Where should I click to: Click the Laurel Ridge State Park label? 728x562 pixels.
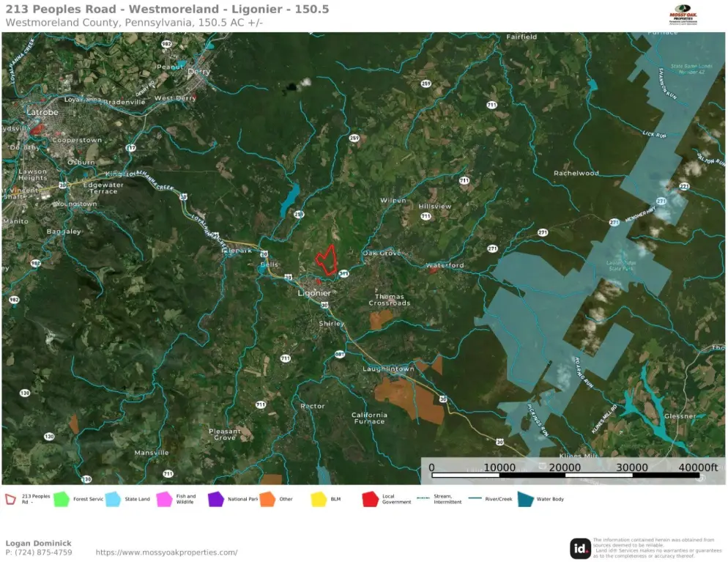(x=621, y=266)
